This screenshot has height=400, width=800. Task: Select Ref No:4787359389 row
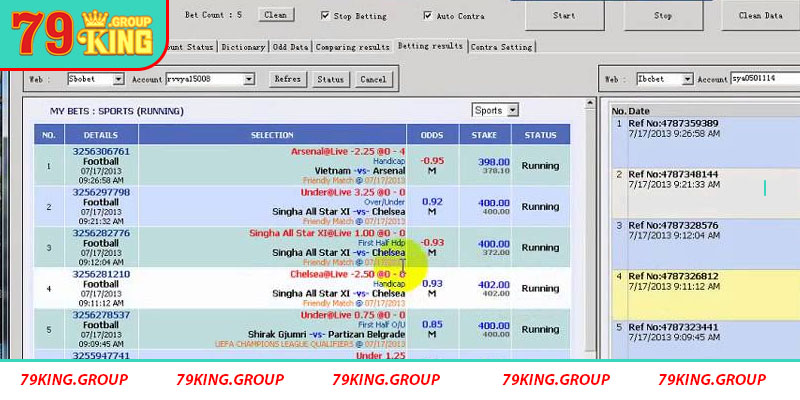pos(706,142)
